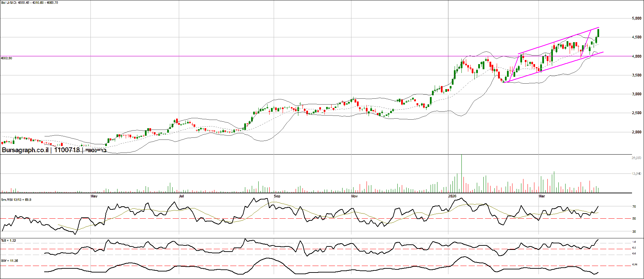Click the Bol U-M-D values label
This screenshot has height=279, width=644.
(29, 2)
